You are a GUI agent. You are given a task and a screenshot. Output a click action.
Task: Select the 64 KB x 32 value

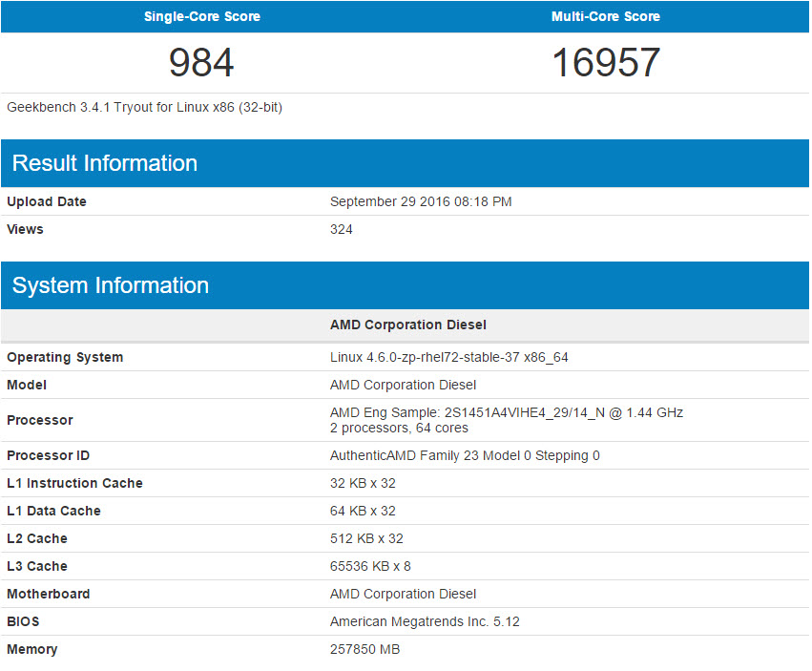pyautogui.click(x=363, y=511)
